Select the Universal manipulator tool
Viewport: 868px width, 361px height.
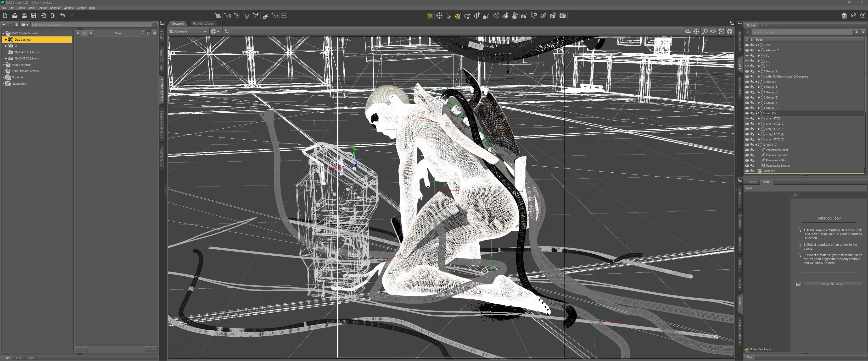click(x=458, y=15)
